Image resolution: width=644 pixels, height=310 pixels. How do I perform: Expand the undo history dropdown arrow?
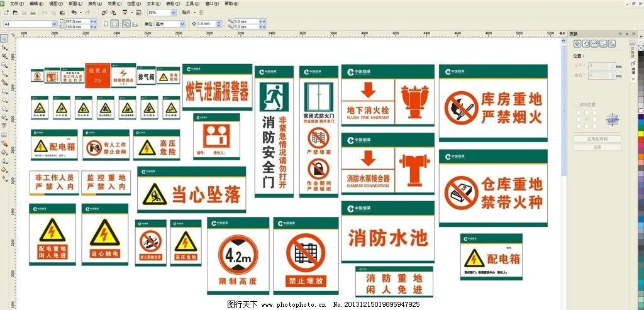pyautogui.click(x=80, y=13)
